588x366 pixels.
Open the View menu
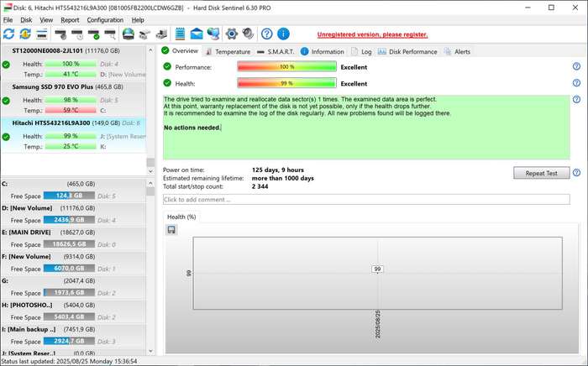[46, 20]
